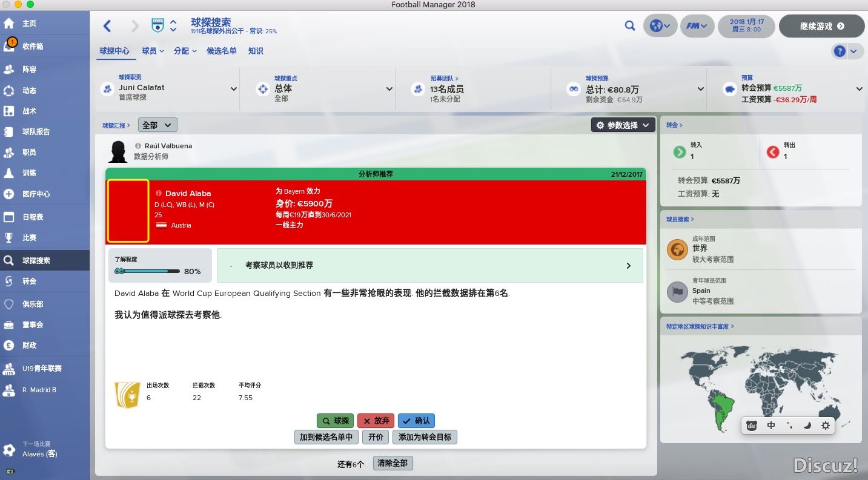This screenshot has width=868, height=480.
Task: Open 特定地区球探知识丰富度 link
Action: coord(700,326)
